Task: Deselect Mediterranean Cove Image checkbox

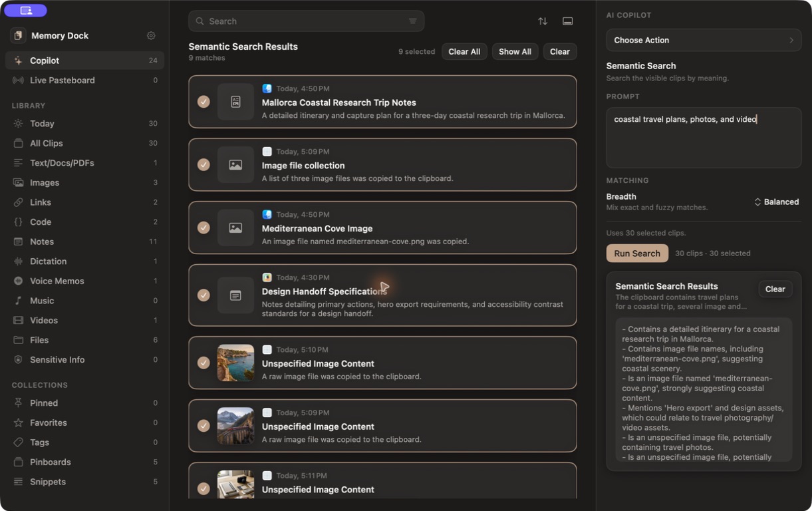Action: [203, 228]
